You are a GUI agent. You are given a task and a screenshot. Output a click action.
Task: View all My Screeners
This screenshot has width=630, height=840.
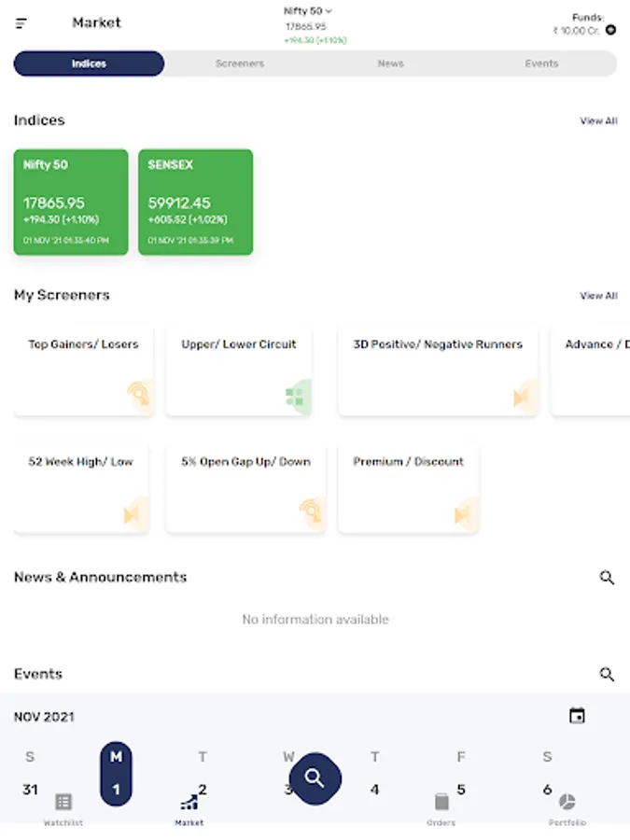[598, 296]
